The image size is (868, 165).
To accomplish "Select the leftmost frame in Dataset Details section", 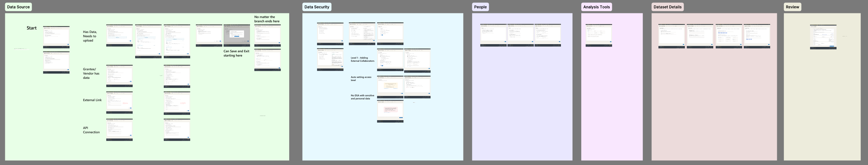I will tap(672, 36).
